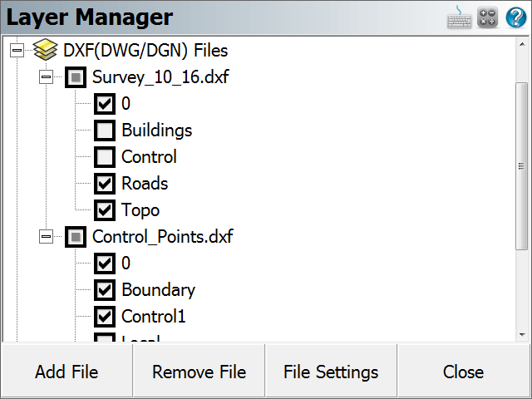Click the Remove File button
The image size is (532, 399).
199,372
